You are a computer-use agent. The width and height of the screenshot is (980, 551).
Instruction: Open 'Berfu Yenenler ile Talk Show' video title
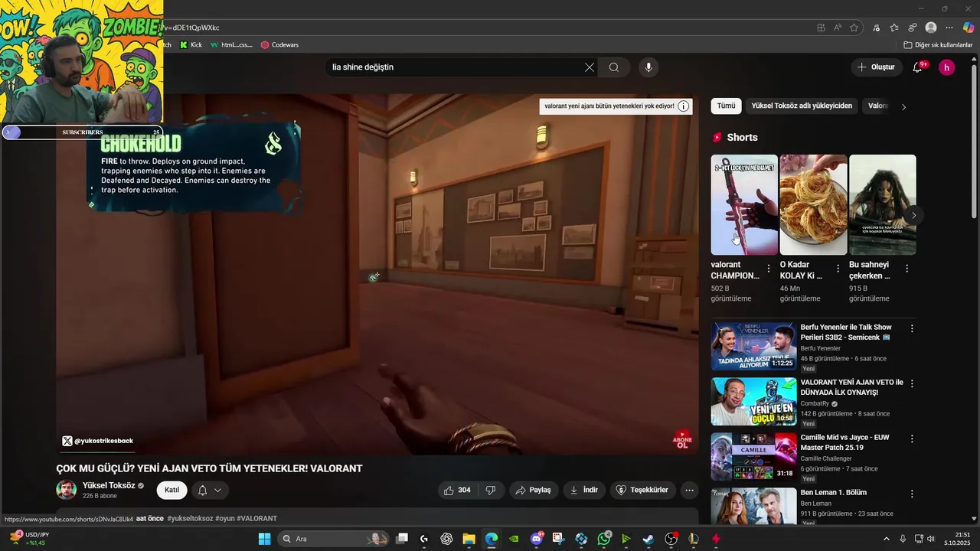pos(846,332)
